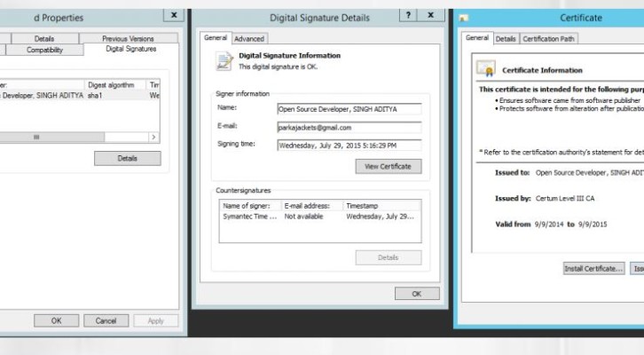Click the digital signature document icon
The width and height of the screenshot is (644, 355).
[222, 60]
